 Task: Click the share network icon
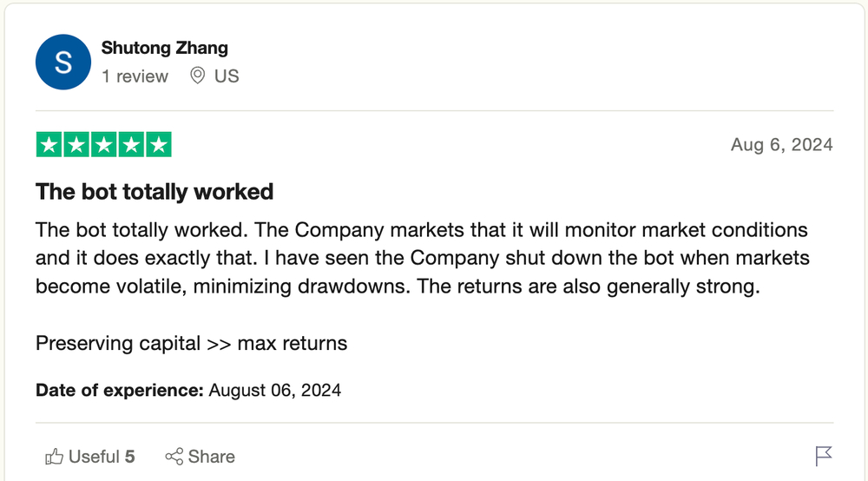coord(174,457)
